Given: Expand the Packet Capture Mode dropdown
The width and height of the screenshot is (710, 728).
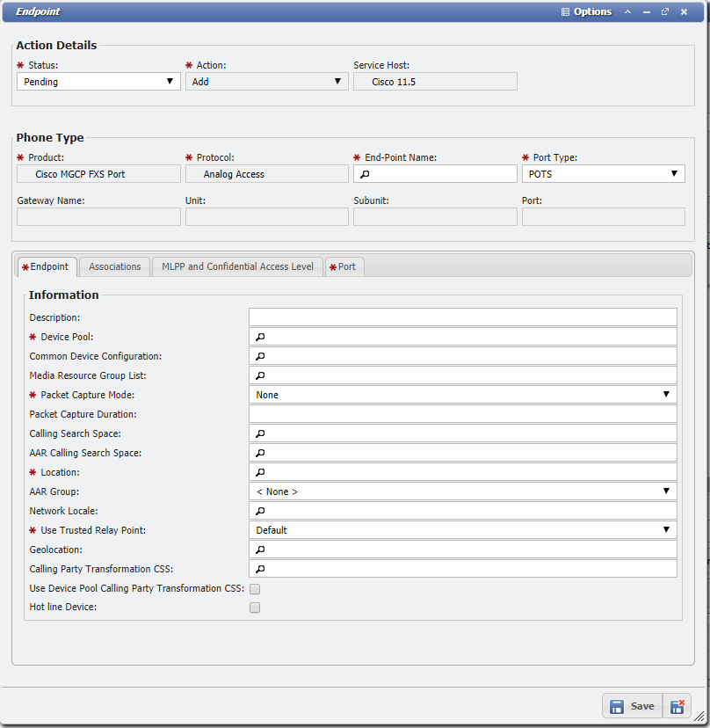Looking at the screenshot, I should pyautogui.click(x=462, y=395).
